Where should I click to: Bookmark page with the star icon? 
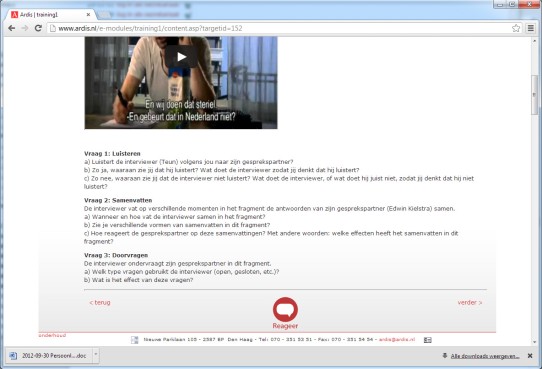516,28
